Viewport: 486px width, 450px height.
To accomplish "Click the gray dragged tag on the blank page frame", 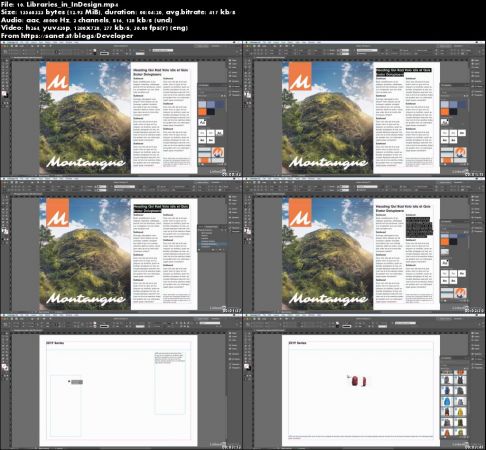I will point(77,382).
